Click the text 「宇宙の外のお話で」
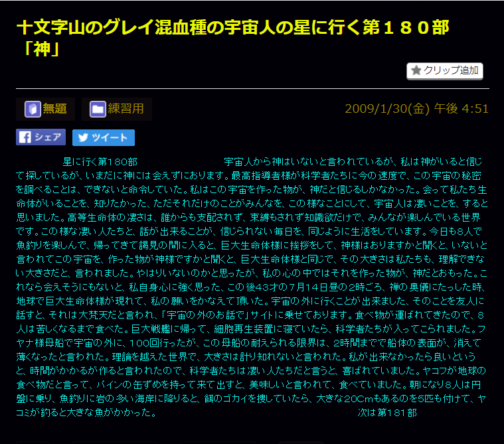This screenshot has width=504, height=444. point(205,315)
